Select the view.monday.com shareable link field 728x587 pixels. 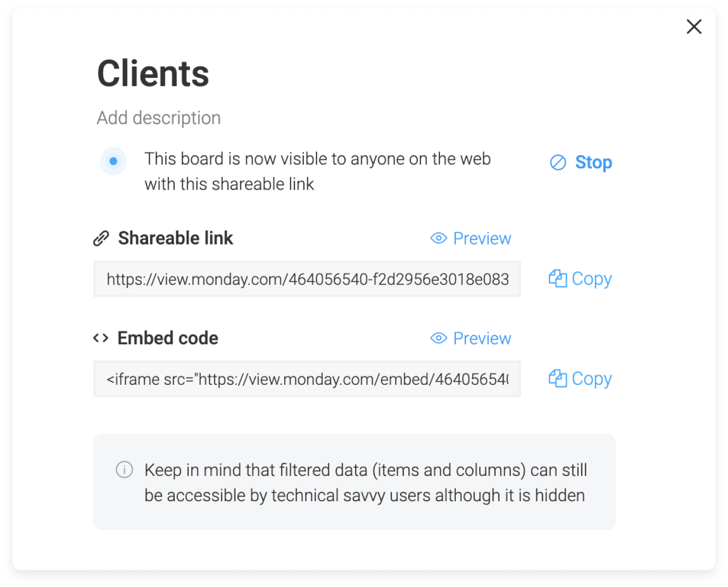(307, 279)
